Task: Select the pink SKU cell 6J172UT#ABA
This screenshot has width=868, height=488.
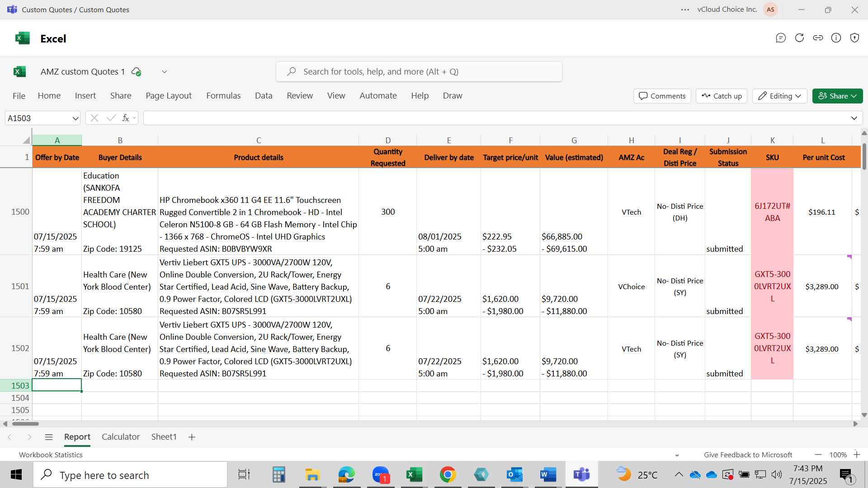Action: (x=772, y=212)
